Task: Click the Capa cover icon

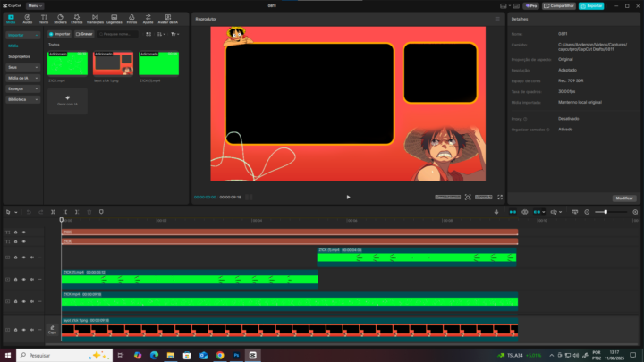Action: coord(52,330)
